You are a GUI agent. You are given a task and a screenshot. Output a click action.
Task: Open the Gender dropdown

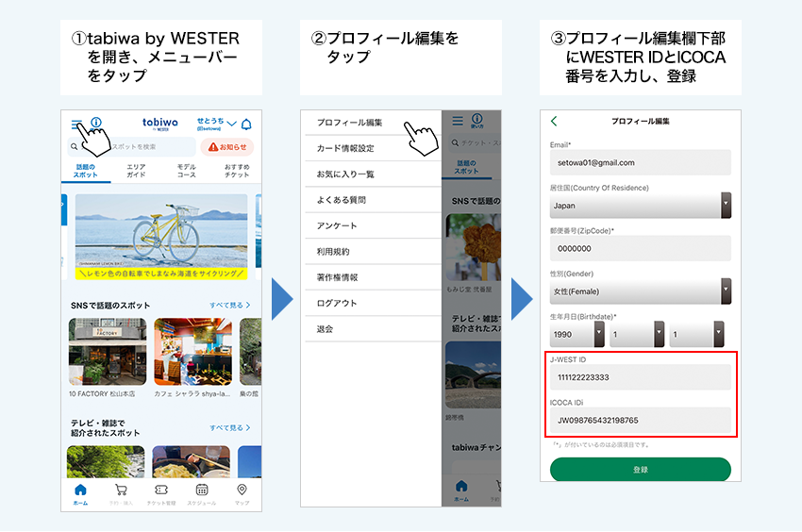point(641,291)
